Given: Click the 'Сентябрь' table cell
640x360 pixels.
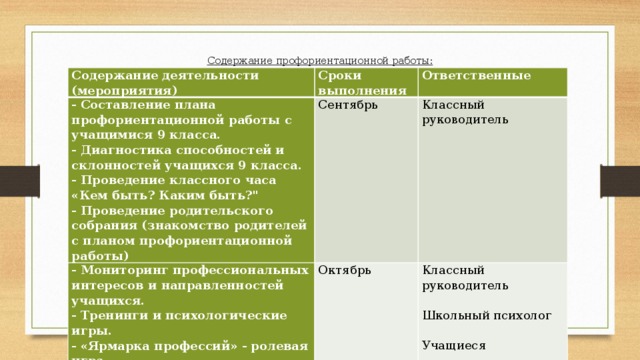Looking at the screenshot, I should coord(366,180).
